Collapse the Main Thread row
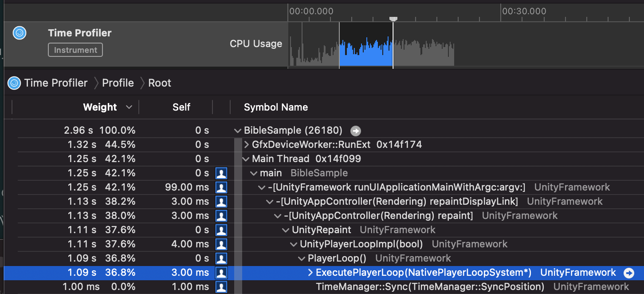The width and height of the screenshot is (644, 294). tap(246, 159)
